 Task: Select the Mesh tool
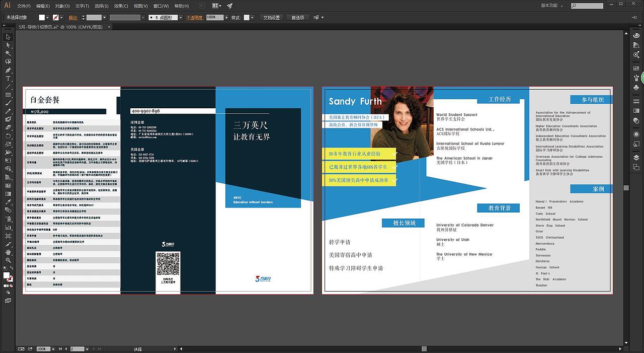click(x=8, y=186)
